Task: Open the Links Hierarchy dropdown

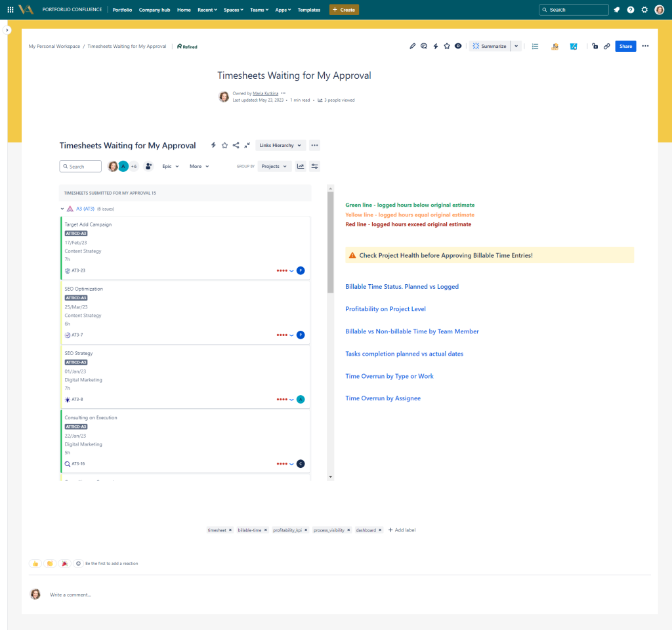Action: [280, 145]
